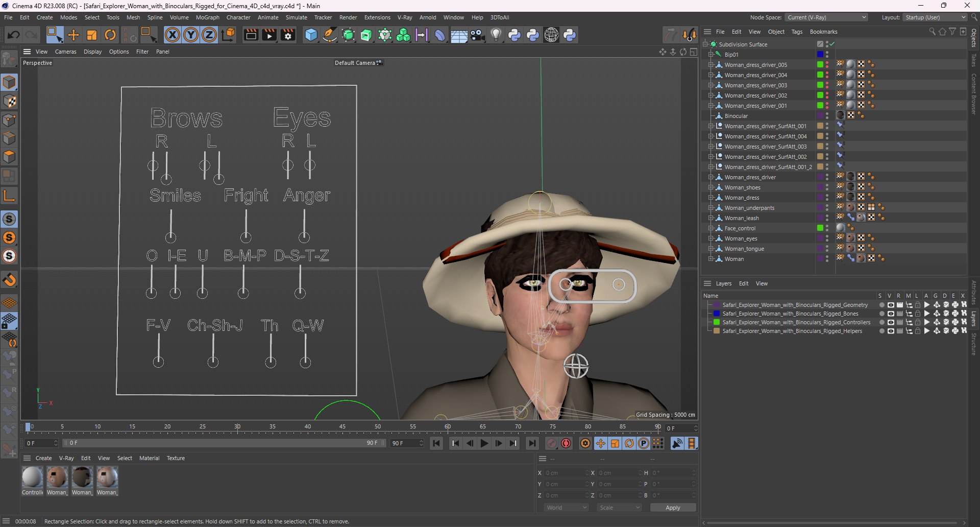Open the Simulate menu

coord(297,17)
